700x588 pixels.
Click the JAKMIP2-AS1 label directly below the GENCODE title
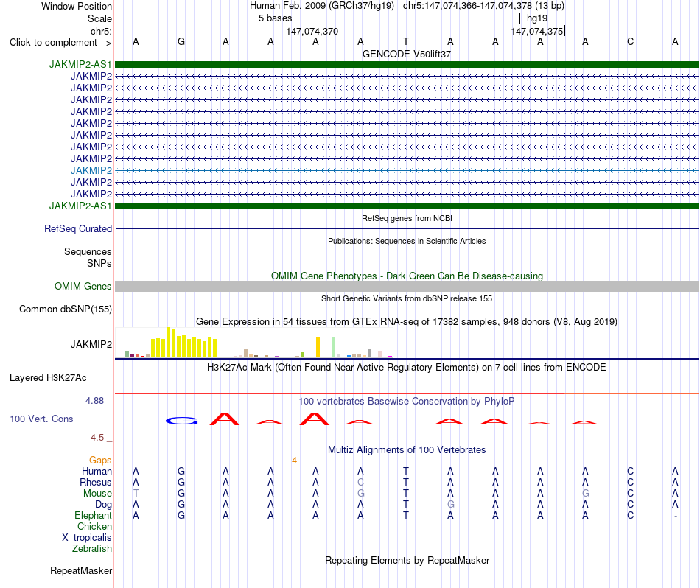point(80,64)
